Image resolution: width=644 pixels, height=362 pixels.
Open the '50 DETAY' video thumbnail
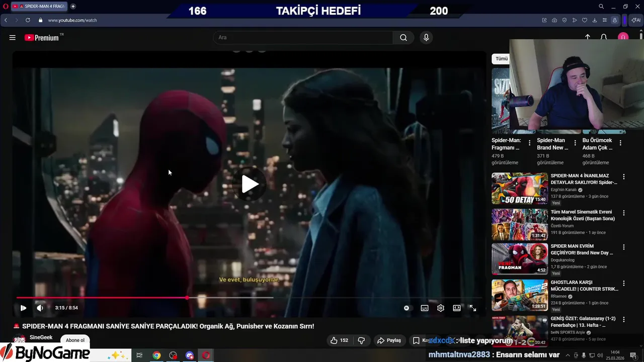pos(520,189)
